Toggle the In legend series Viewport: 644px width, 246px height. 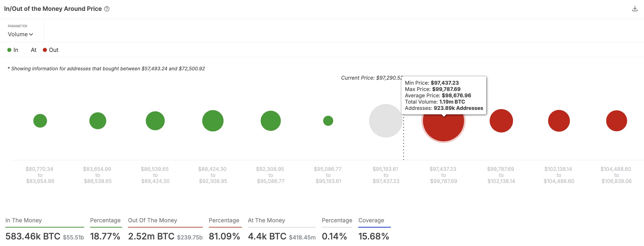coord(13,50)
